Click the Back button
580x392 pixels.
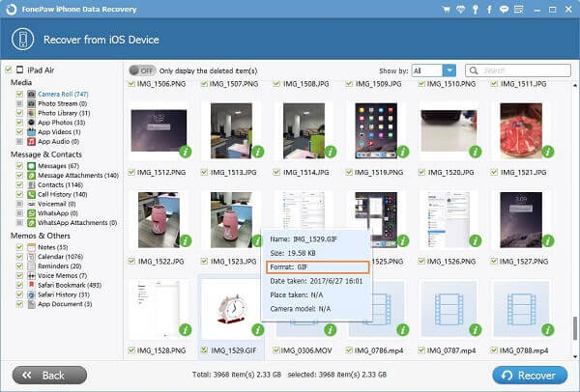tap(49, 376)
